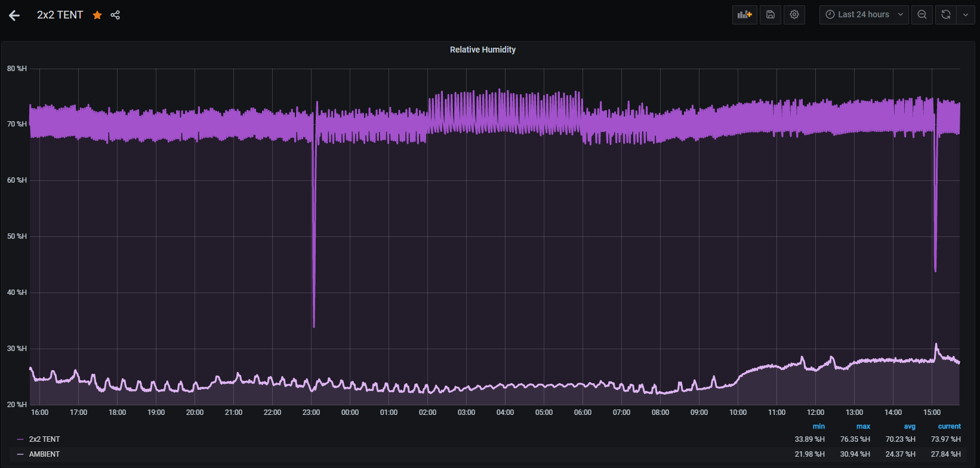Toggle the AMBIENT series in legend
Image resolution: width=980 pixels, height=468 pixels.
click(x=44, y=454)
